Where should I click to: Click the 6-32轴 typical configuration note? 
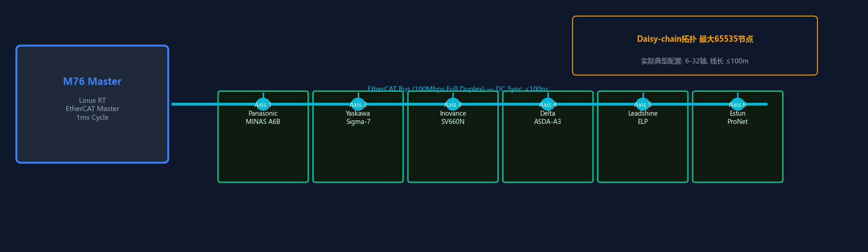695,61
